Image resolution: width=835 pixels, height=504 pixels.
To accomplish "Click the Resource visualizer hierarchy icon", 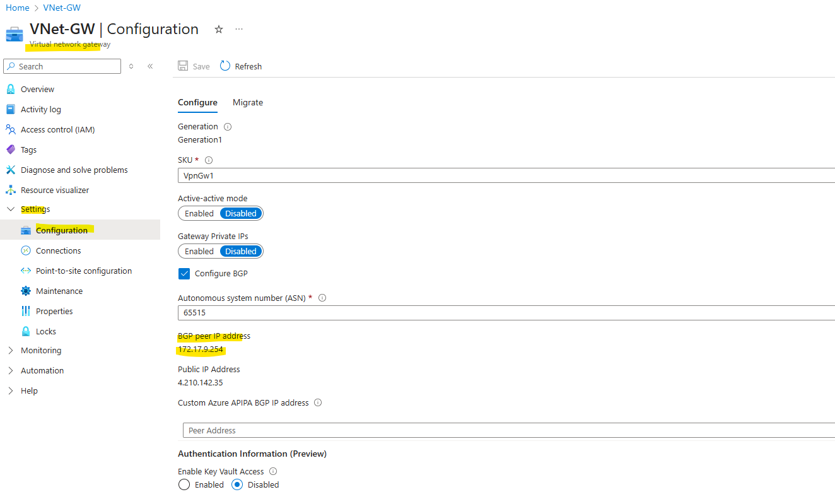I will 10,190.
